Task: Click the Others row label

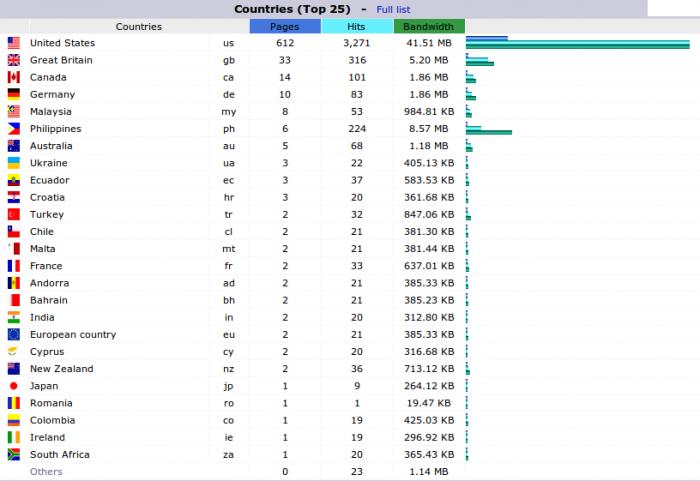Action: tap(46, 472)
